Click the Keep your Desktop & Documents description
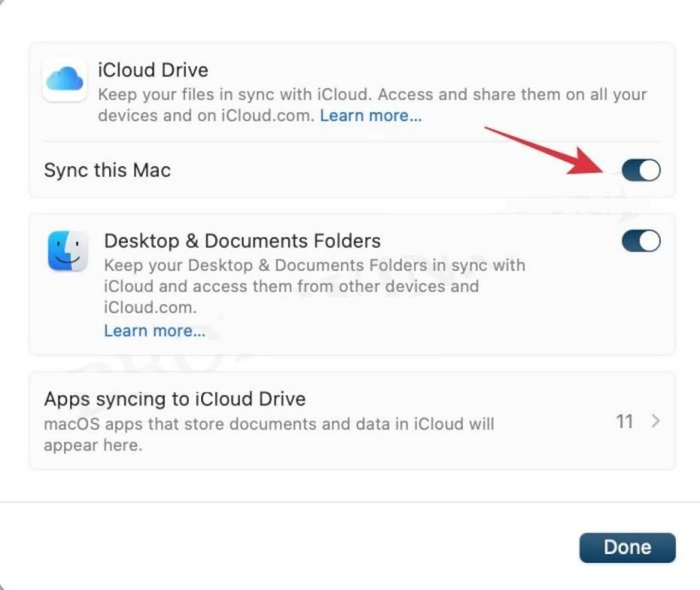Screen dimensions: 700x590 pos(314,286)
